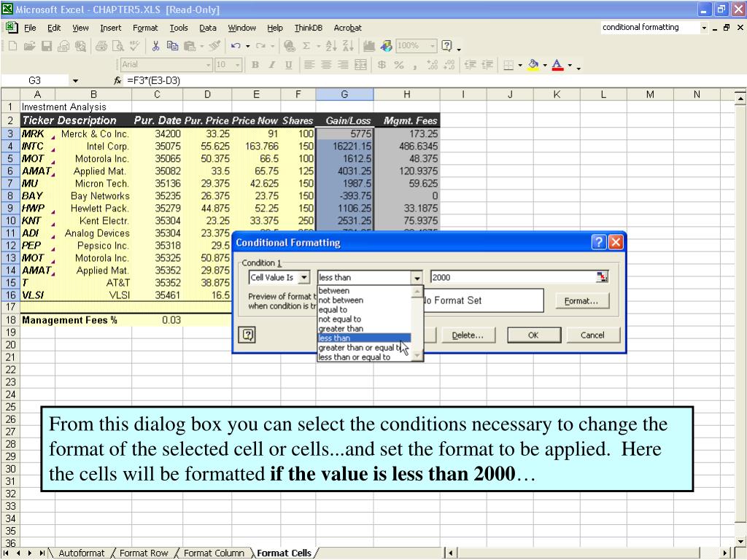Image resolution: width=747 pixels, height=560 pixels.
Task: Click OK in Conditional Formatting dialog
Action: point(533,335)
